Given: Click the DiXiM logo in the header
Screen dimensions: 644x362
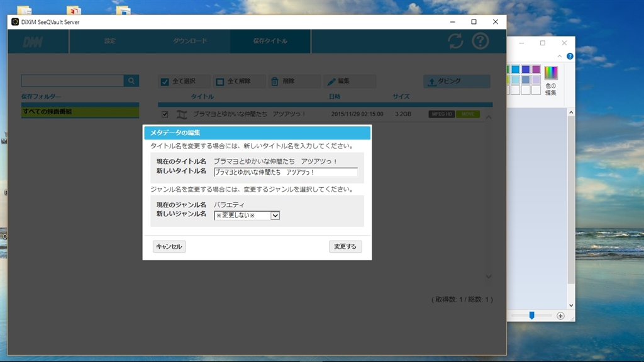Looking at the screenshot, I should coord(33,41).
